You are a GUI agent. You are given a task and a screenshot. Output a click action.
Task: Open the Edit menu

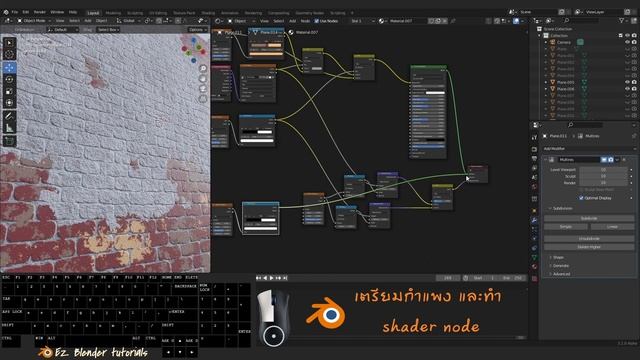[x=26, y=12]
